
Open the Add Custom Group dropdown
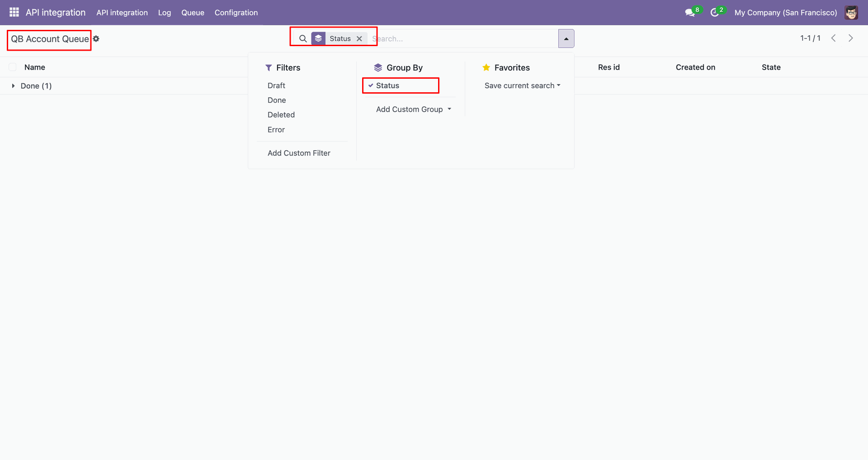coord(414,109)
